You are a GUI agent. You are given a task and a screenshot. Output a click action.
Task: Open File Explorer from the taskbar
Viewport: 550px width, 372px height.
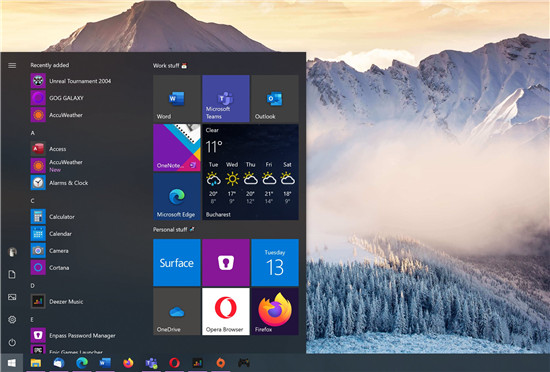[36, 363]
